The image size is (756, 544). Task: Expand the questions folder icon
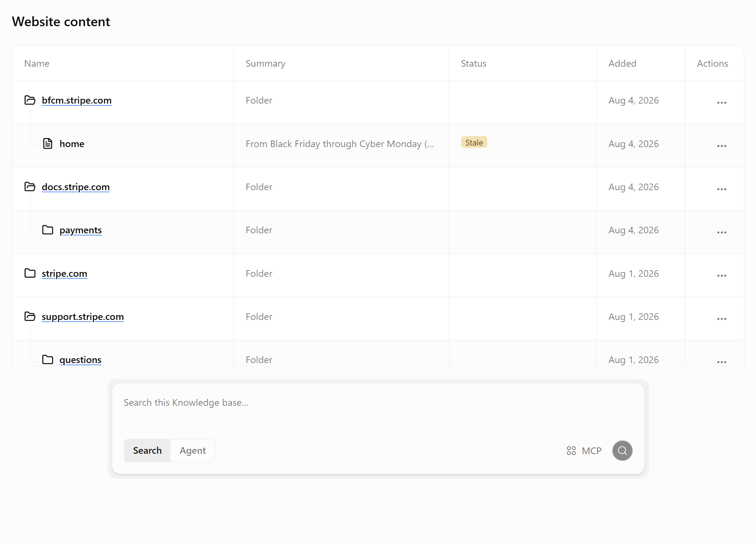click(x=48, y=359)
